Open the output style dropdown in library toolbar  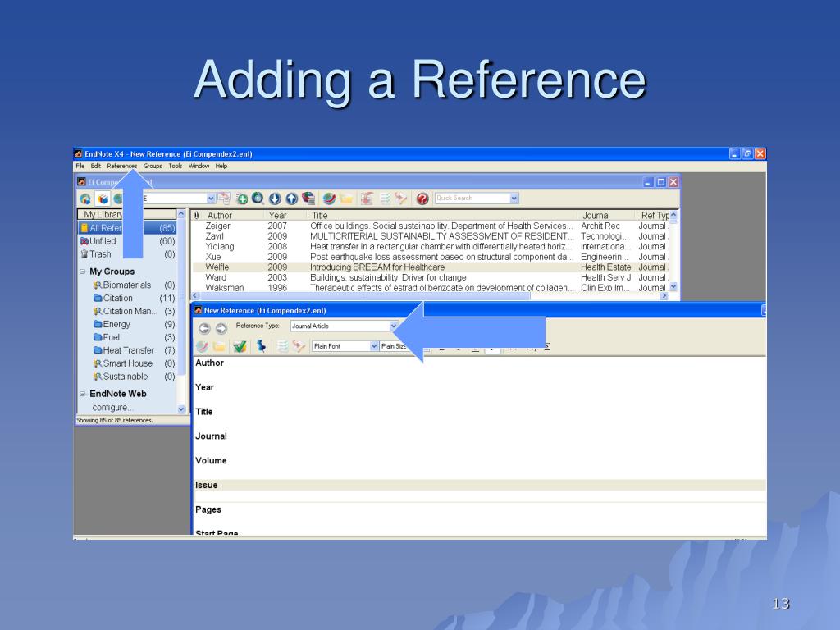pos(211,199)
